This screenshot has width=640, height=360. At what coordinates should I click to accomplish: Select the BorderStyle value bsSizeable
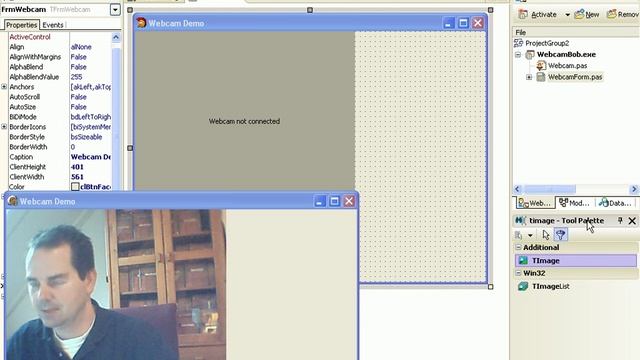(x=86, y=137)
